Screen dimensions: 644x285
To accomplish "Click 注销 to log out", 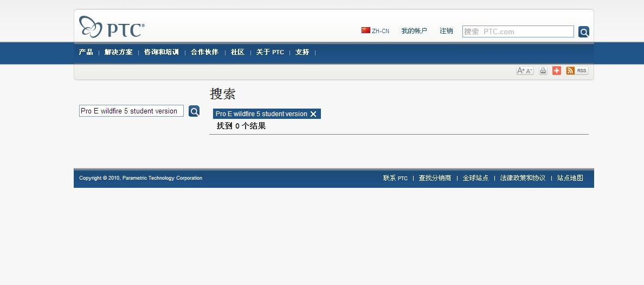I will tap(446, 31).
